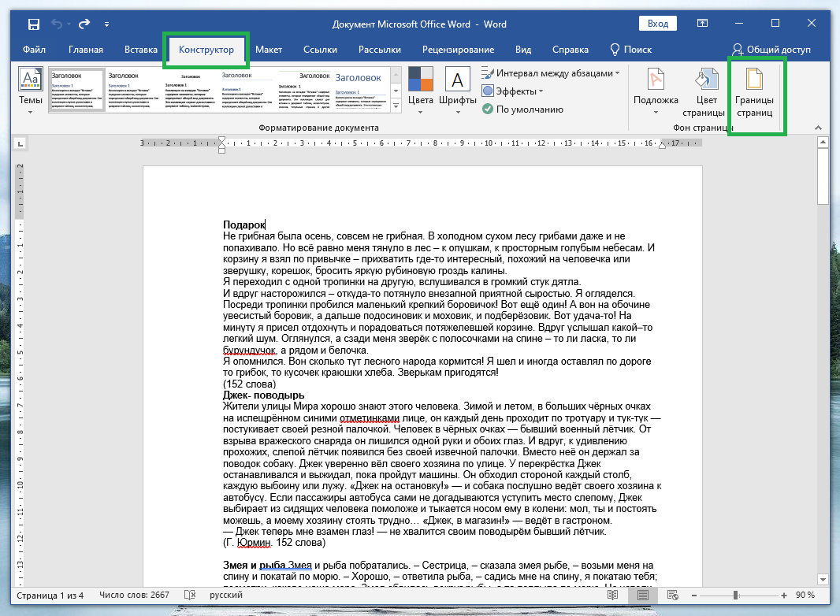Click the misspelled word бурундучок
The height and width of the screenshot is (616, 840).
point(250,351)
